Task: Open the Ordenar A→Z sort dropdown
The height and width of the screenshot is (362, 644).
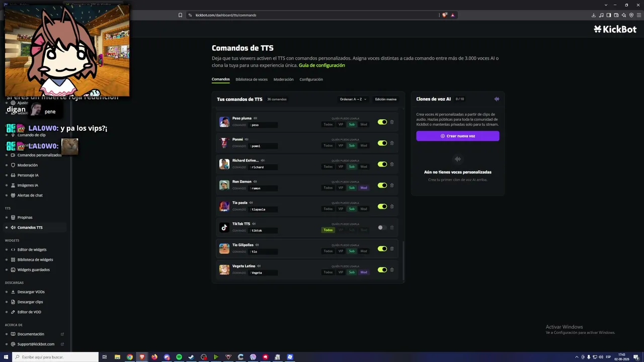Action: tap(353, 99)
